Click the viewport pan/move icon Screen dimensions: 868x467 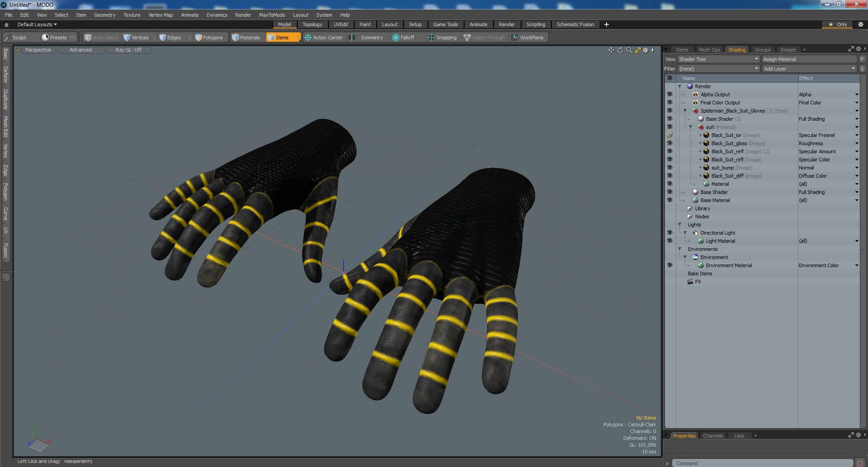coord(612,50)
